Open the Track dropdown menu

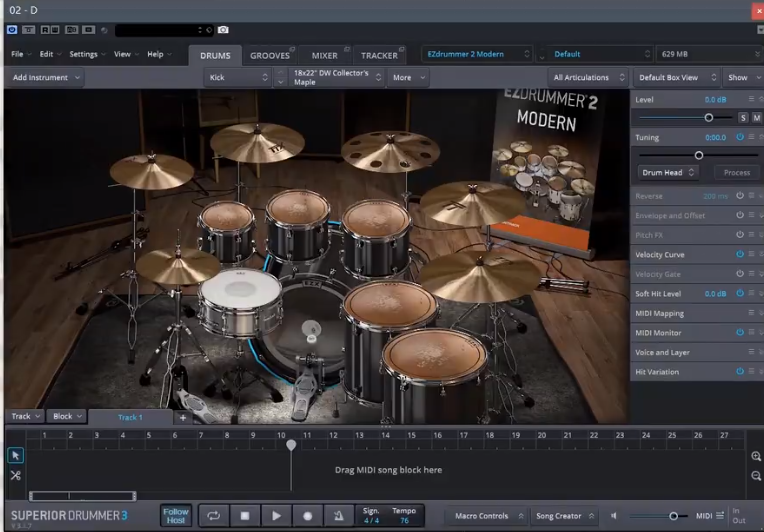[x=25, y=417]
